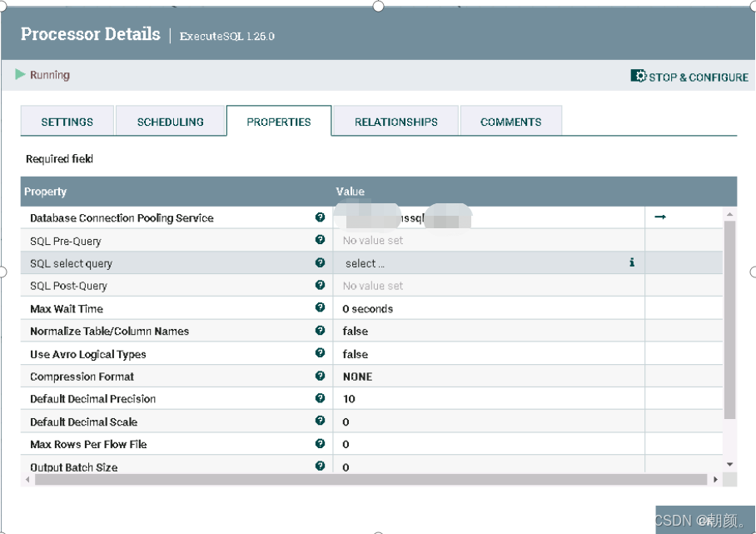The height and width of the screenshot is (534, 756).
Task: Click the Use Avro Logical Types 'false' value
Action: tap(356, 354)
